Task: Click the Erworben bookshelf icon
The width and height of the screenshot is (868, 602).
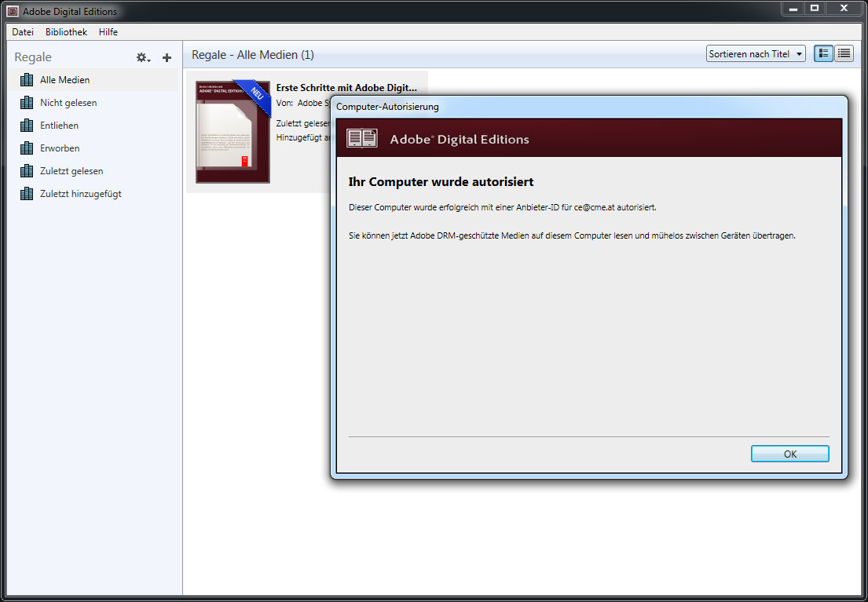Action: (27, 148)
